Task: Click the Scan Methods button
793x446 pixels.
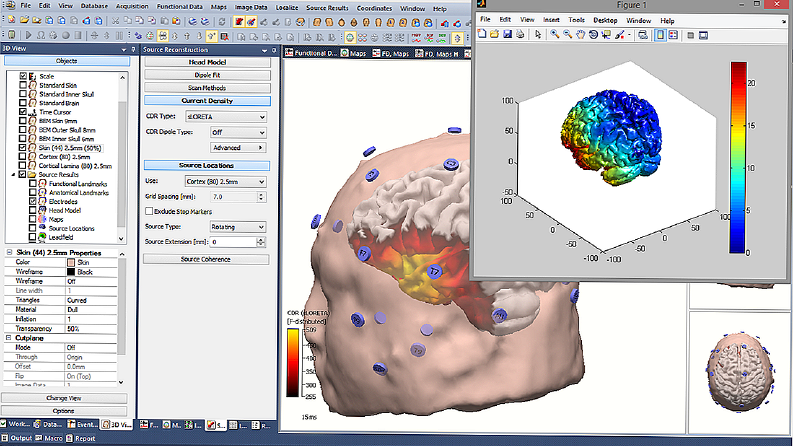Action: coord(207,88)
